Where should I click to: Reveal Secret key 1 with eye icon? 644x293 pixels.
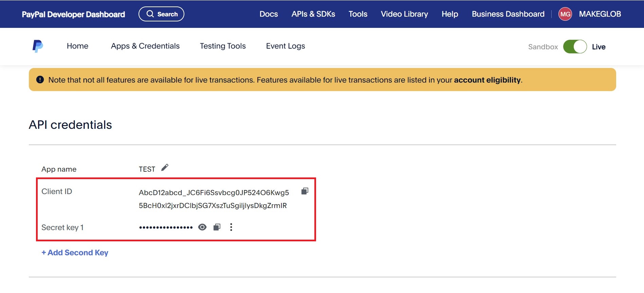202,227
